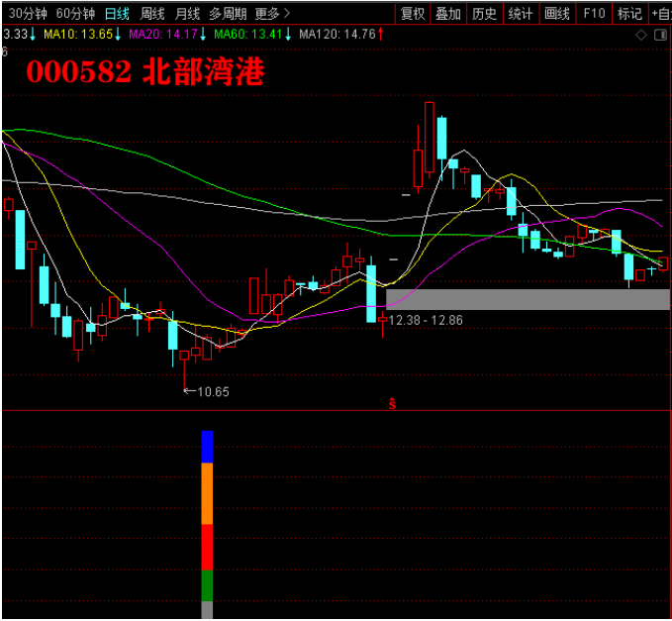Viewport: 672px width, 621px height.
Task: Activate the 画线 drawing tool button
Action: (x=557, y=14)
